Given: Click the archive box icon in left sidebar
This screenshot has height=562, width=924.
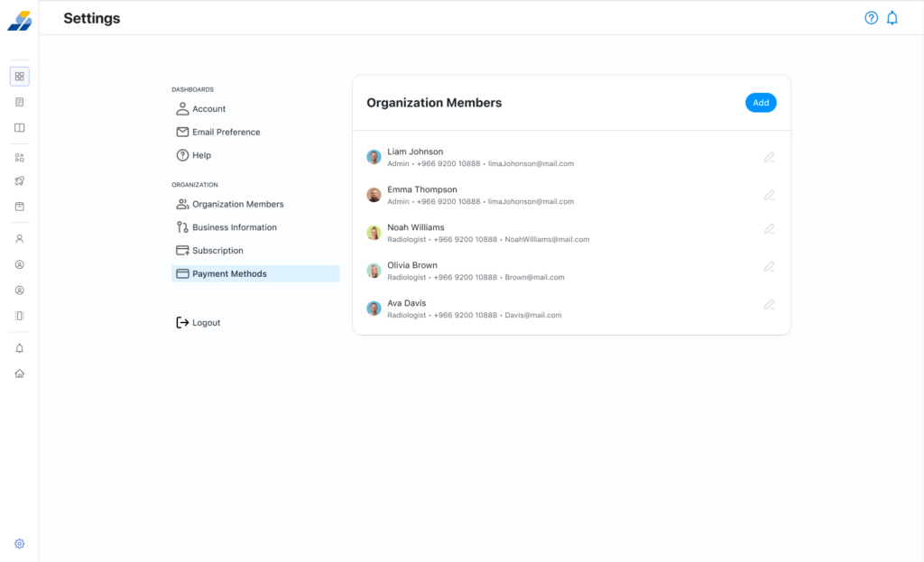Looking at the screenshot, I should [x=20, y=207].
